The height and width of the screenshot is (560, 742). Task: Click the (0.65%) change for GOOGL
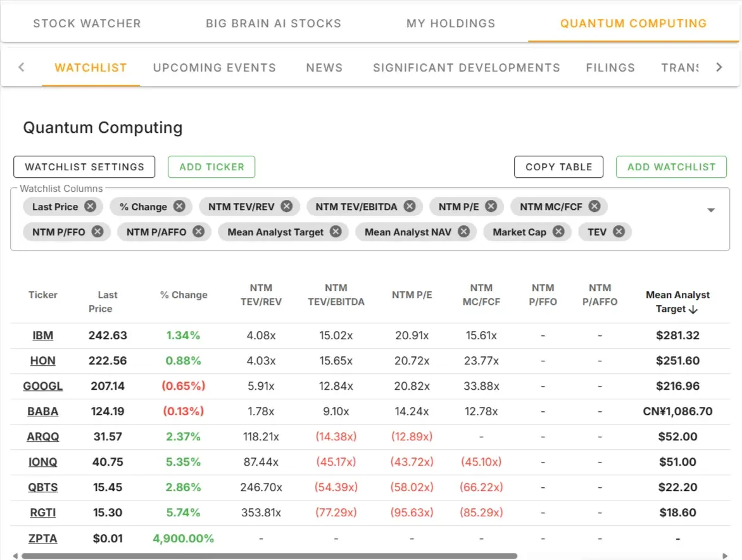tap(183, 386)
